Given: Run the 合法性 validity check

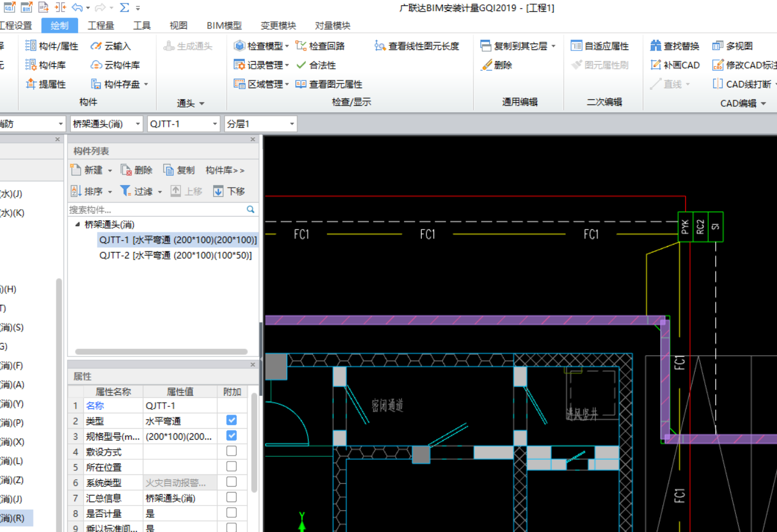Looking at the screenshot, I should [316, 65].
